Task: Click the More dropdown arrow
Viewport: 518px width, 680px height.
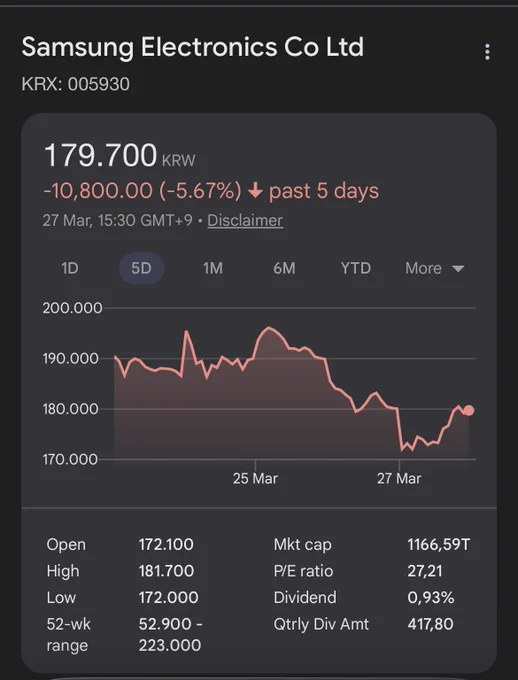Action: point(458,268)
